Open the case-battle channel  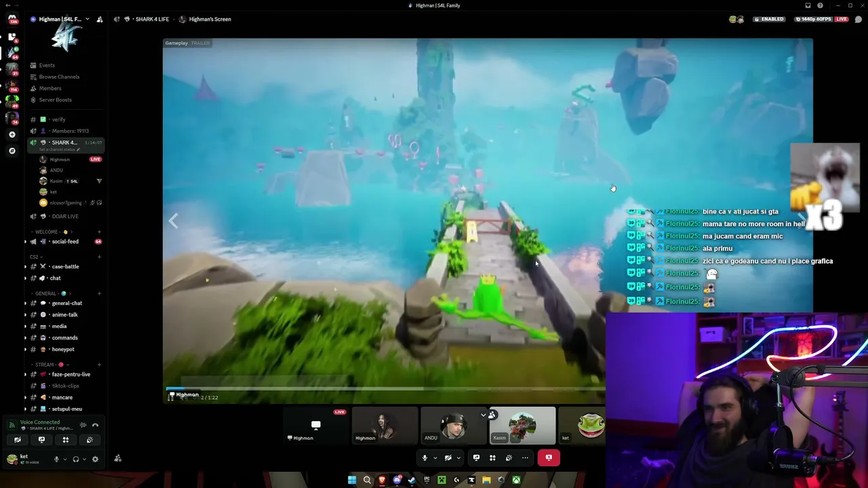[x=66, y=266]
